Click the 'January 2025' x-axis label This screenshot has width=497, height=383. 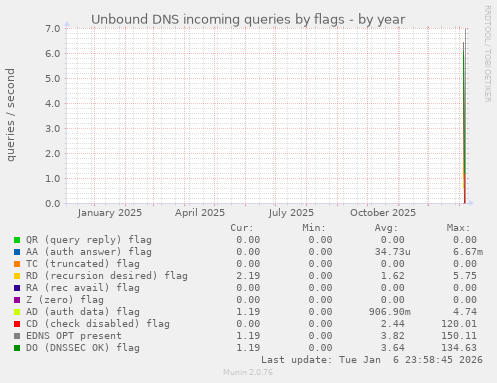point(110,213)
